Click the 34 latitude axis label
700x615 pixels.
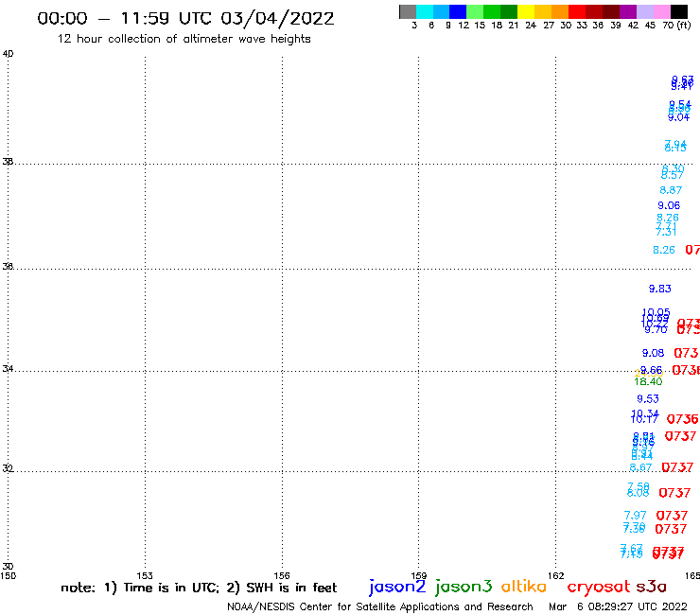pos(8,369)
